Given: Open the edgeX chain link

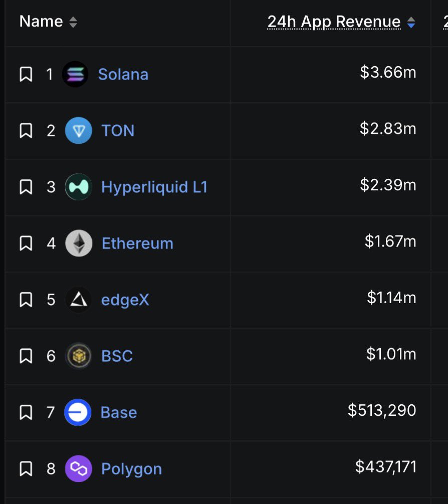Looking at the screenshot, I should click(x=125, y=300).
